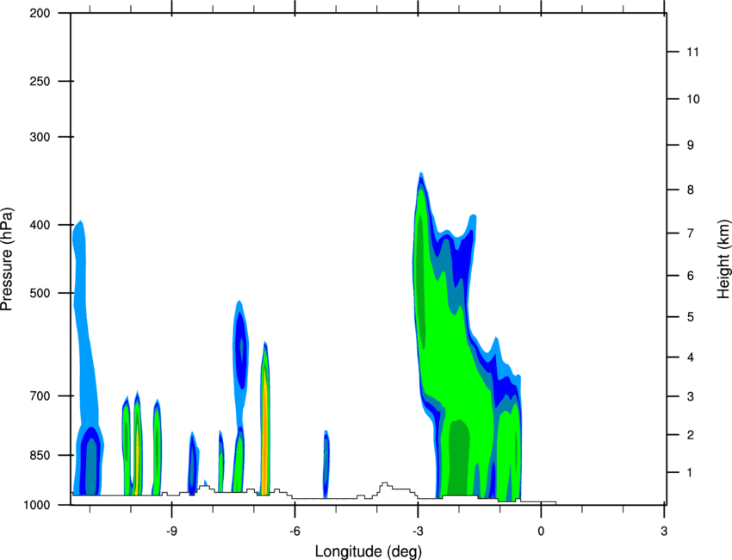Click the 200 pressure tick label
The image size is (732, 560).
40,13
